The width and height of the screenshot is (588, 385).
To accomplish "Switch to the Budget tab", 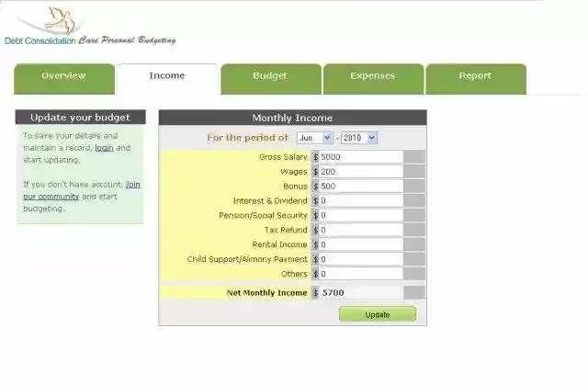I will [x=271, y=79].
